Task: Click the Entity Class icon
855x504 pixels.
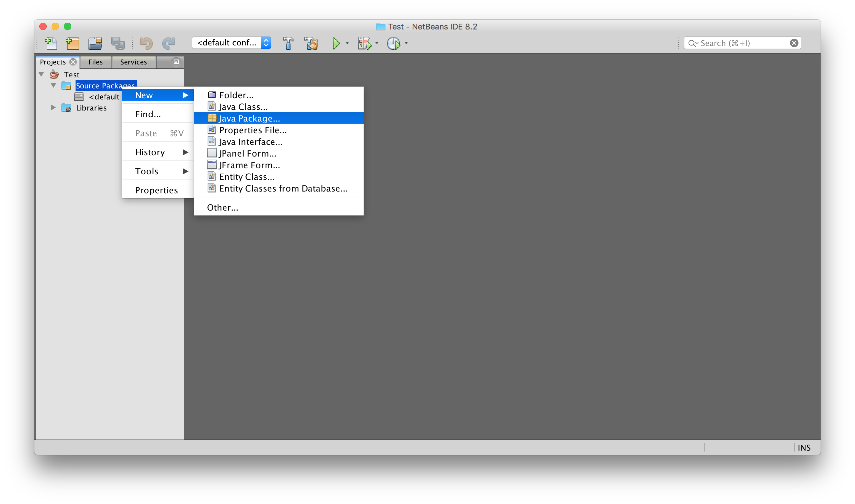Action: pyautogui.click(x=212, y=176)
